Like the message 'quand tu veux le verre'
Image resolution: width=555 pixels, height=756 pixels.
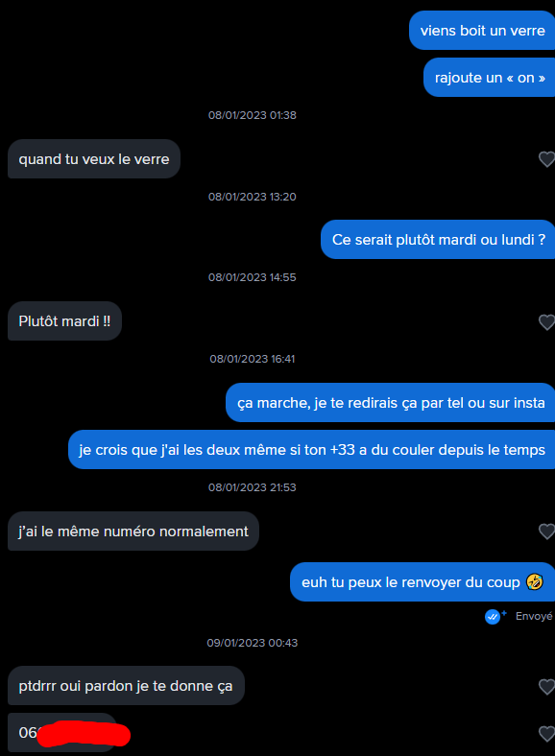click(546, 159)
